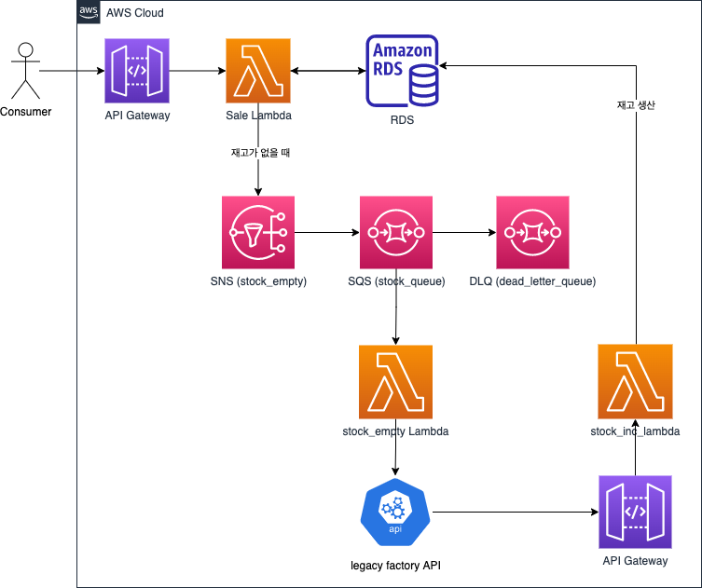Select the purple API Gateway icon next to Consumer
Viewport: 702px width, 588px height.
click(137, 71)
